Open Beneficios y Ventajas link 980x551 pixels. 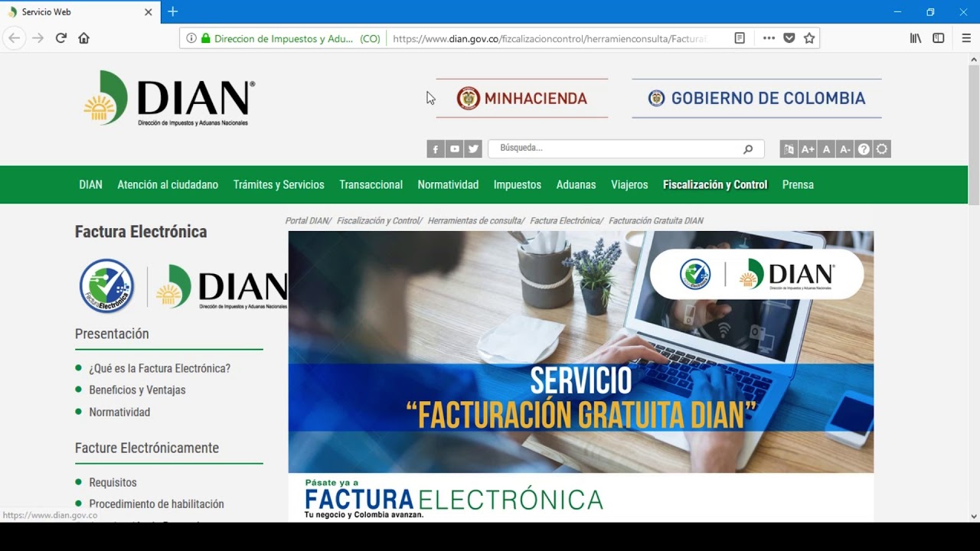[x=137, y=390]
